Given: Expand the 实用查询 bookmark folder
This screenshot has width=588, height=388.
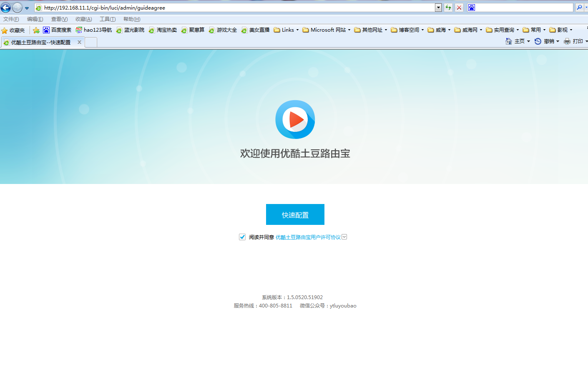Looking at the screenshot, I should [503, 30].
